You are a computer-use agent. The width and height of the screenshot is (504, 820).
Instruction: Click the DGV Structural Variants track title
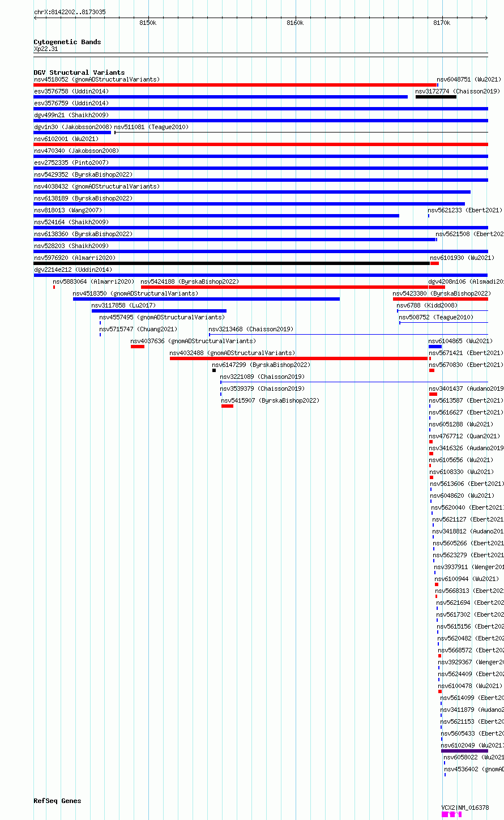79,72
